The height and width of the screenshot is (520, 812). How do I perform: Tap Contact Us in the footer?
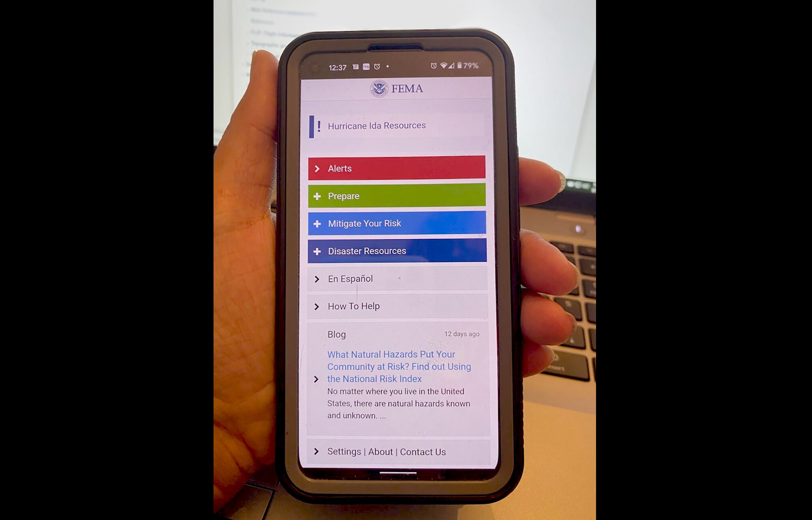(422, 451)
